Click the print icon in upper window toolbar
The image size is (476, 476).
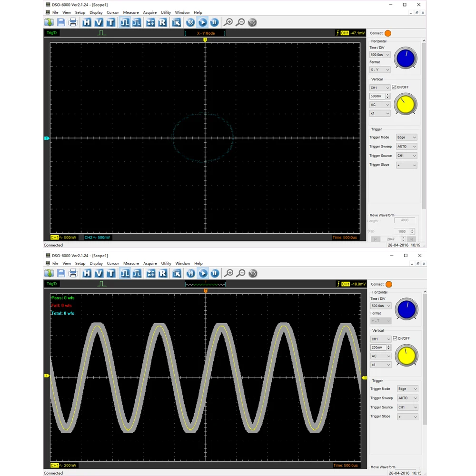(73, 22)
